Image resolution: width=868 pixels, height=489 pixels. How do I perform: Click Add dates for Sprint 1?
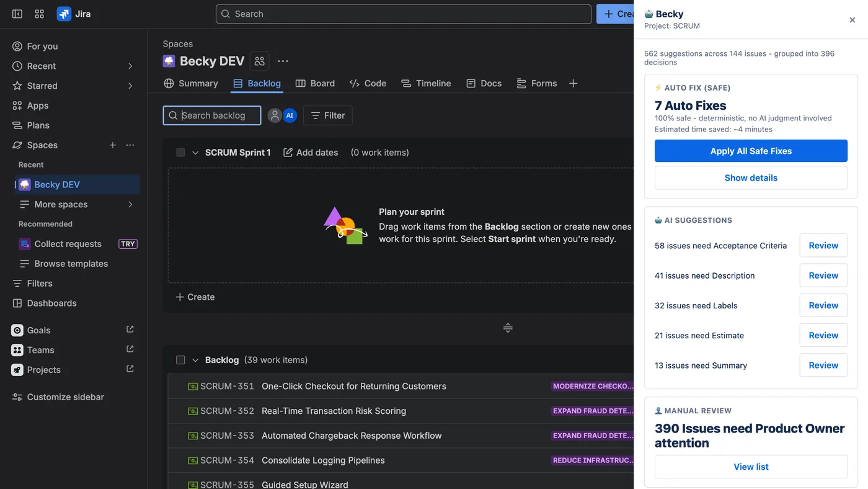coord(311,153)
